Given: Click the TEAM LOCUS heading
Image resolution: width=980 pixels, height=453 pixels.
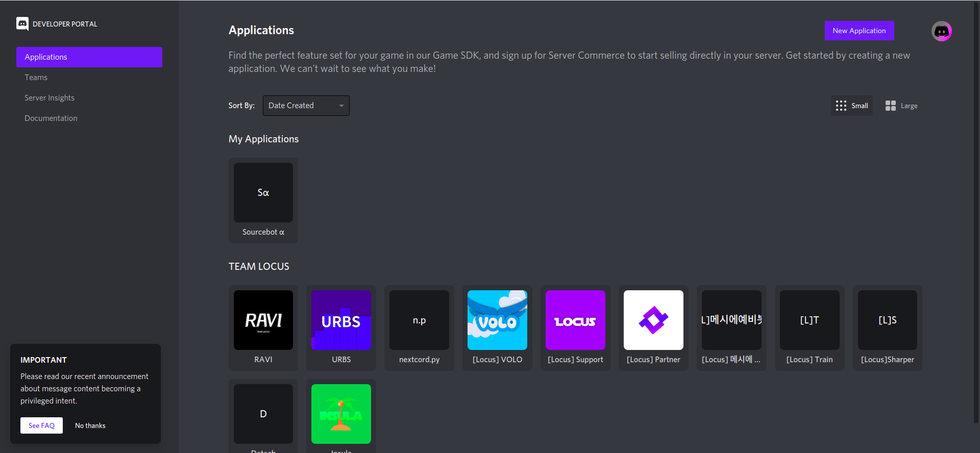Looking at the screenshot, I should click(259, 266).
